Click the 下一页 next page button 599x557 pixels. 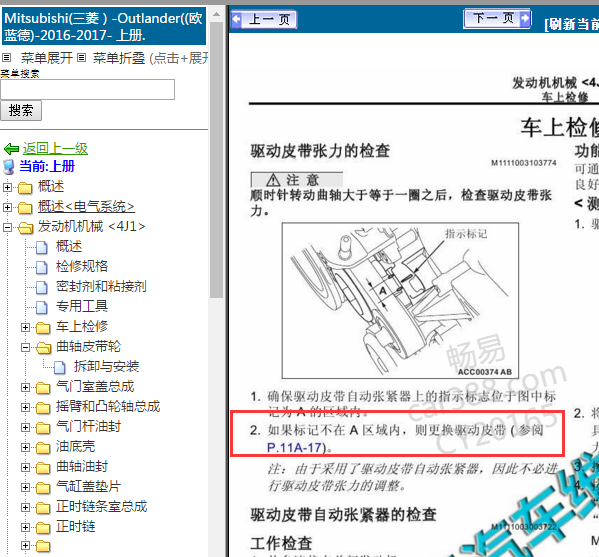[x=497, y=18]
